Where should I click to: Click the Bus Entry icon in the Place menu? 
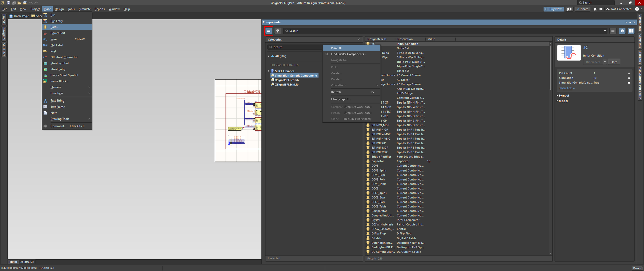coord(45,21)
